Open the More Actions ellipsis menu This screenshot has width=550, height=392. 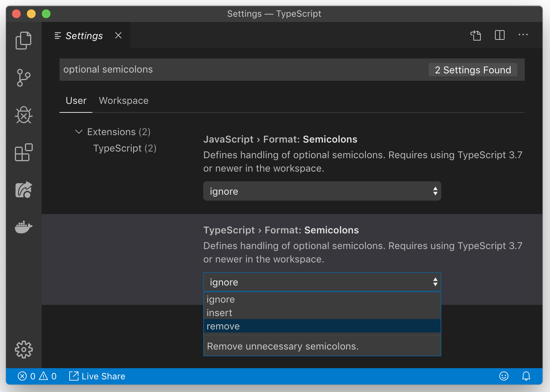coord(523,35)
